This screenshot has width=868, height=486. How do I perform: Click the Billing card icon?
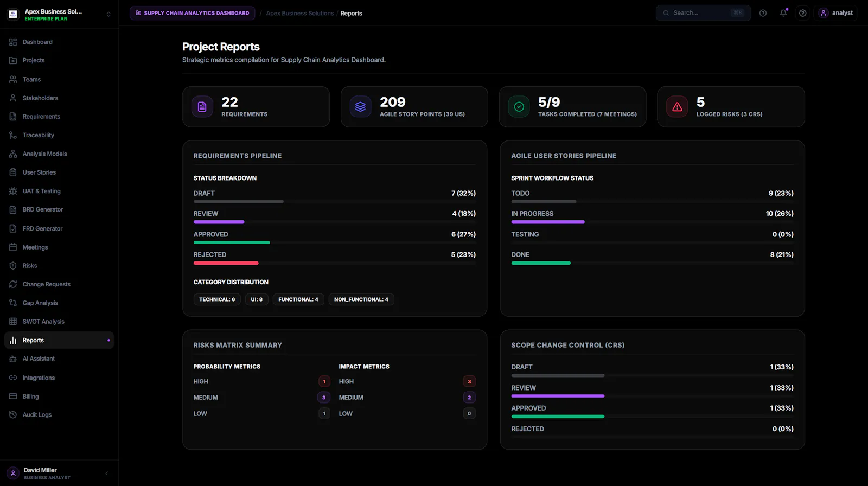pyautogui.click(x=13, y=397)
